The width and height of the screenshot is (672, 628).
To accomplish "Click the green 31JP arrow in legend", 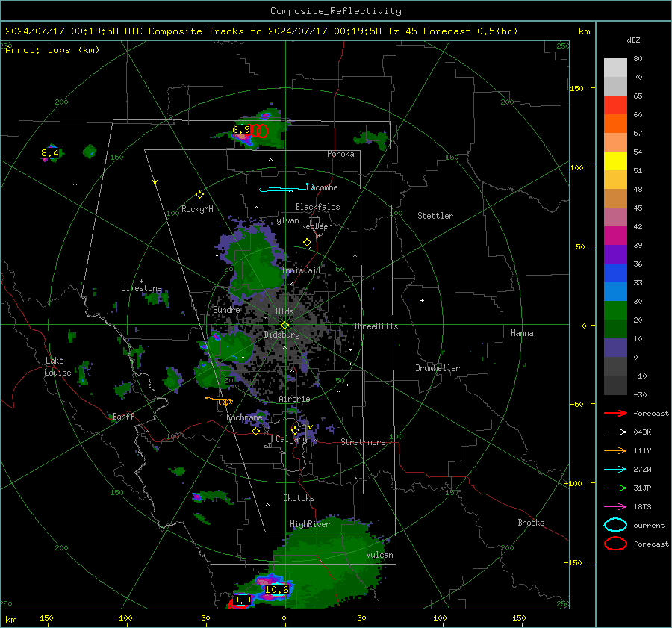I will click(x=615, y=488).
